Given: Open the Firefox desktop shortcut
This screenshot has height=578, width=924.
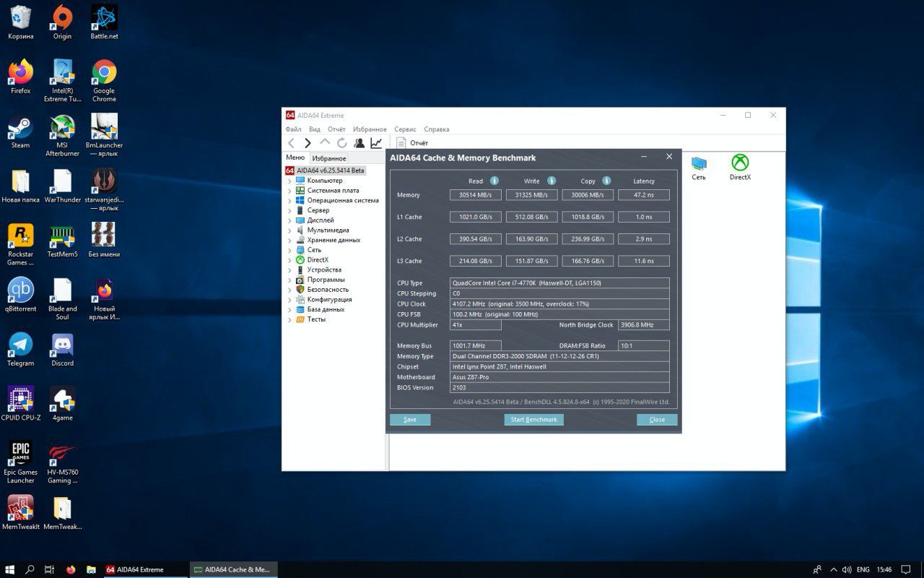Looking at the screenshot, I should (21, 77).
